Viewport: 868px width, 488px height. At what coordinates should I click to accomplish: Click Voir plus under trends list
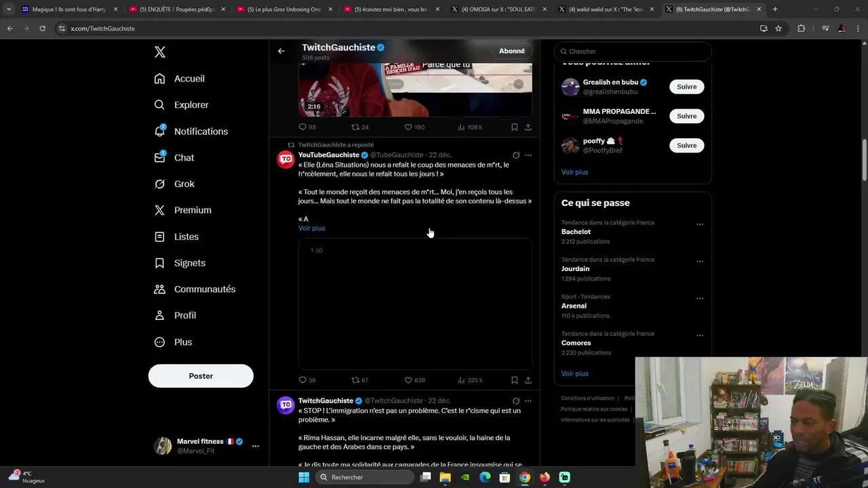pyautogui.click(x=574, y=373)
